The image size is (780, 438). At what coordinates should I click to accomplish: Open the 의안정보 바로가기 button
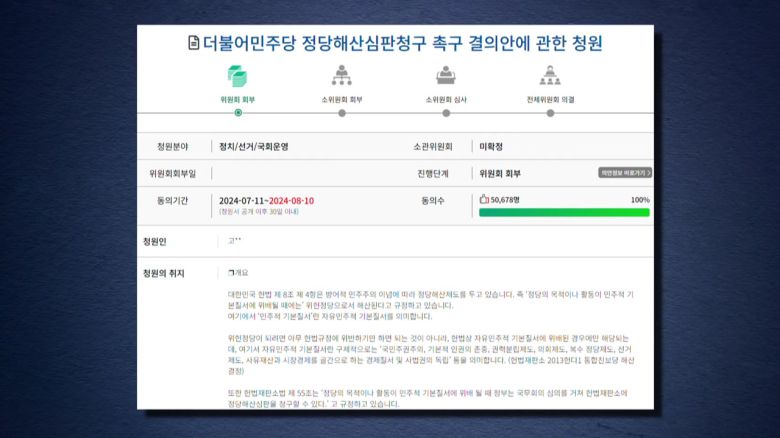pyautogui.click(x=625, y=172)
